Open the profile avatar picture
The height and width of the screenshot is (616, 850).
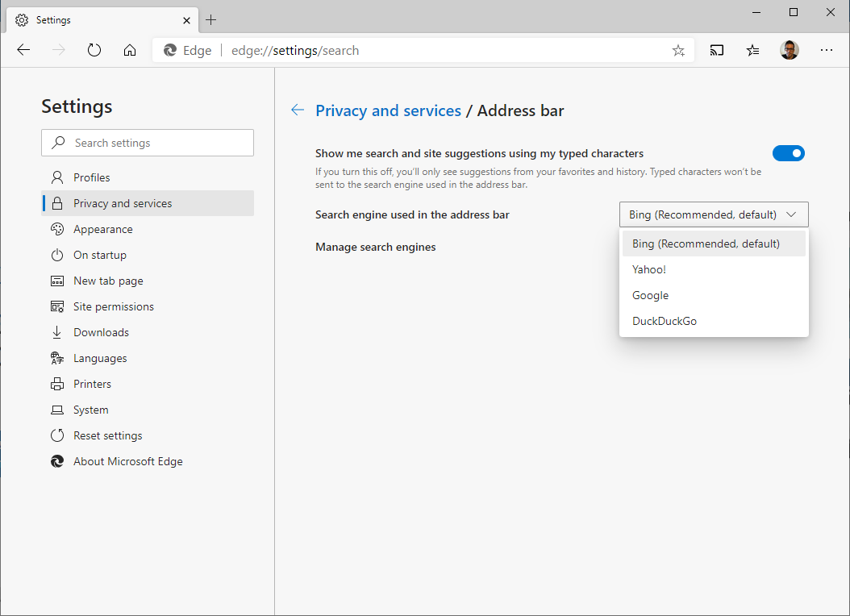point(790,50)
